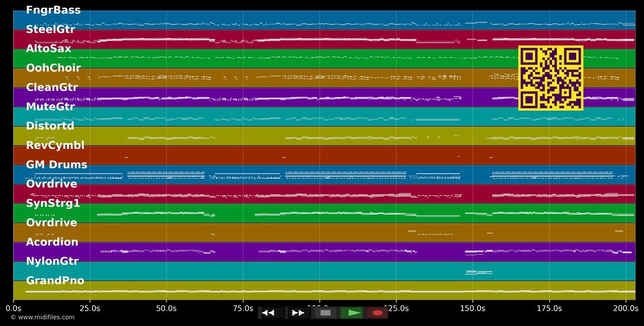Select the AltoSax track label
This screenshot has width=644, height=326.
pos(49,49)
